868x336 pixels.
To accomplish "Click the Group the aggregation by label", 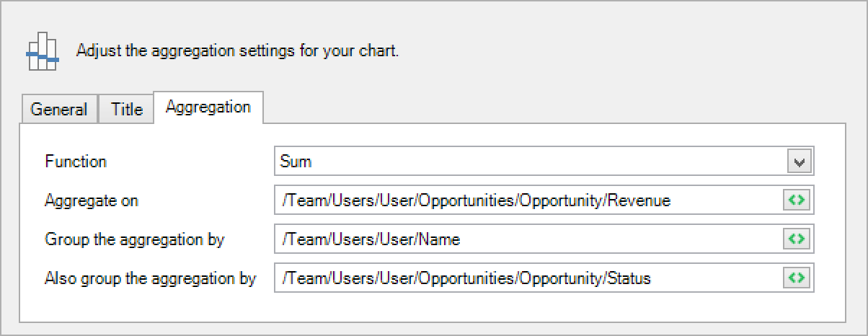I will (x=134, y=239).
